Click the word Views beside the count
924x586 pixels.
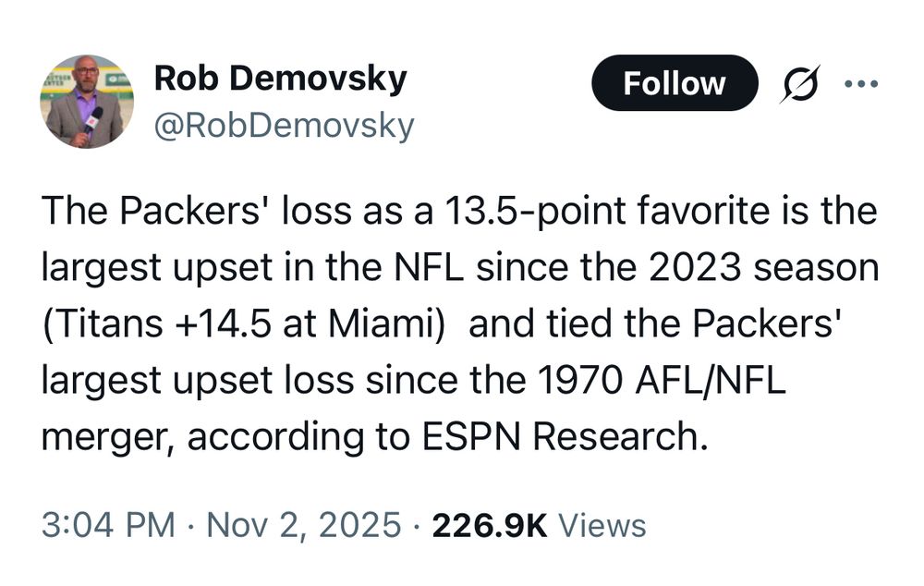pyautogui.click(x=602, y=526)
